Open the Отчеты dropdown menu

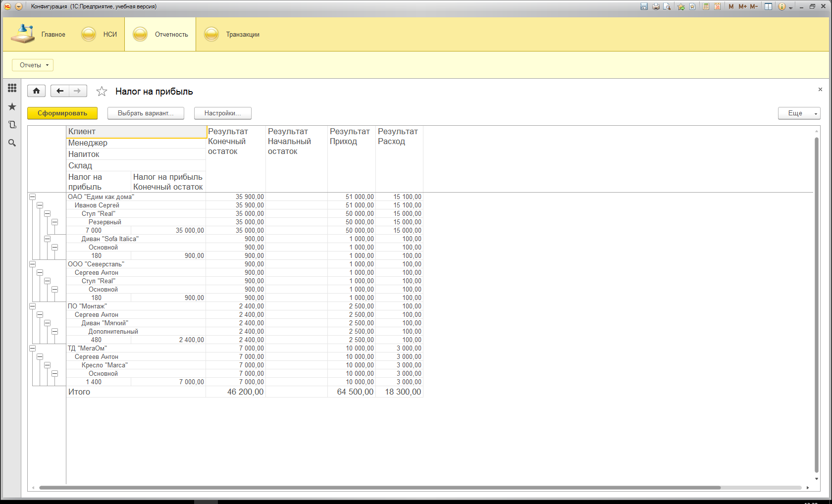(x=33, y=65)
